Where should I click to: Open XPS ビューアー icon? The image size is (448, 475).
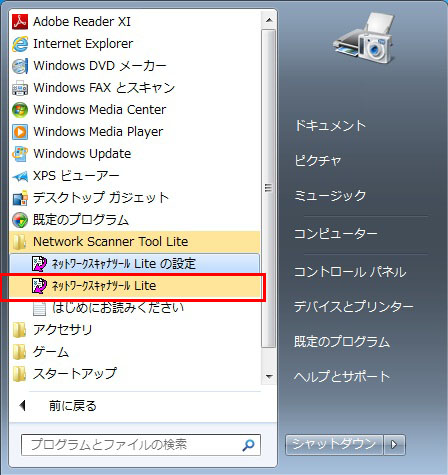20,176
